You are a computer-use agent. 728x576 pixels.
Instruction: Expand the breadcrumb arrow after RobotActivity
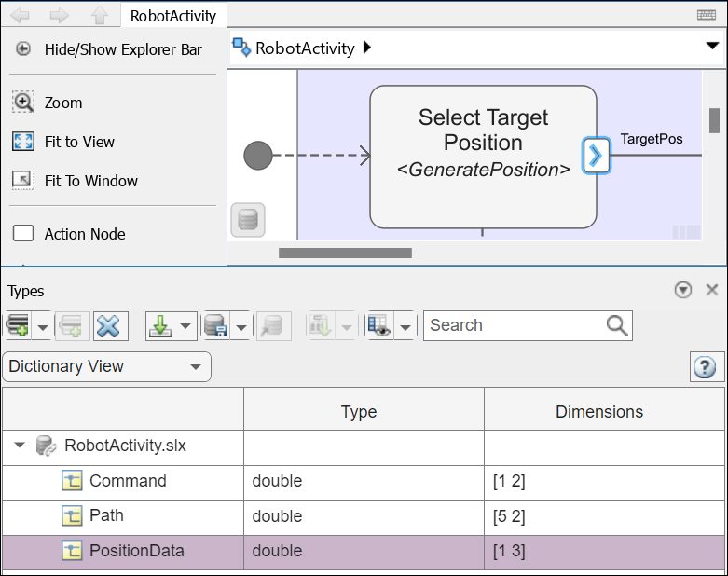(366, 48)
